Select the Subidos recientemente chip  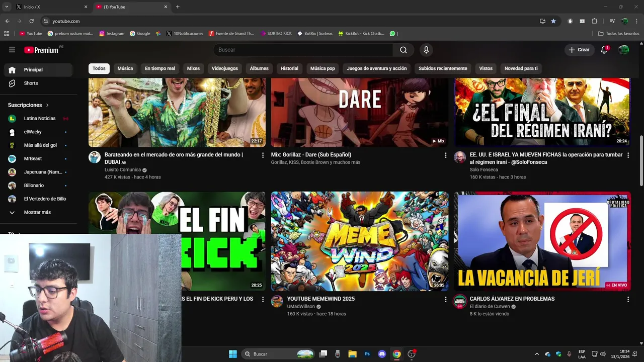point(443,68)
